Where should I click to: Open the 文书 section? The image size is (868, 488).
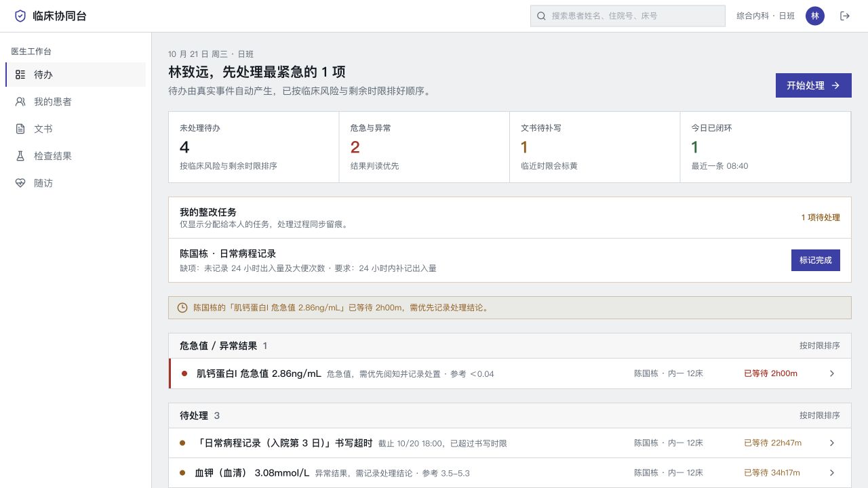pos(75,129)
